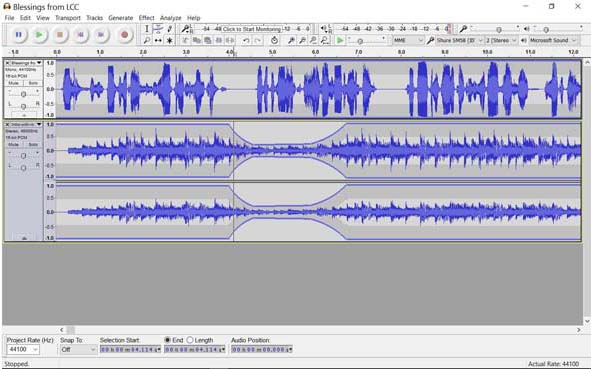The height and width of the screenshot is (369, 591).
Task: Start playback with the green Play button
Action: click(39, 35)
